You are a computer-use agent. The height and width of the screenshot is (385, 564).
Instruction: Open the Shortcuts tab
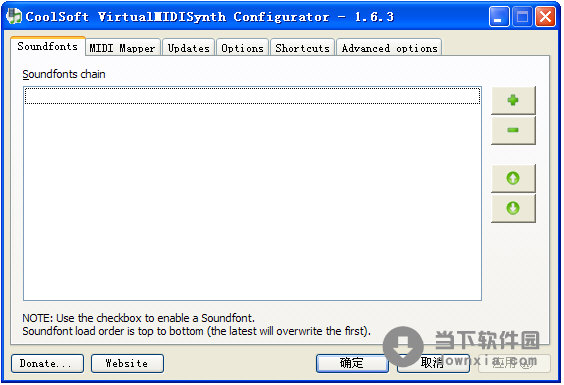(303, 48)
